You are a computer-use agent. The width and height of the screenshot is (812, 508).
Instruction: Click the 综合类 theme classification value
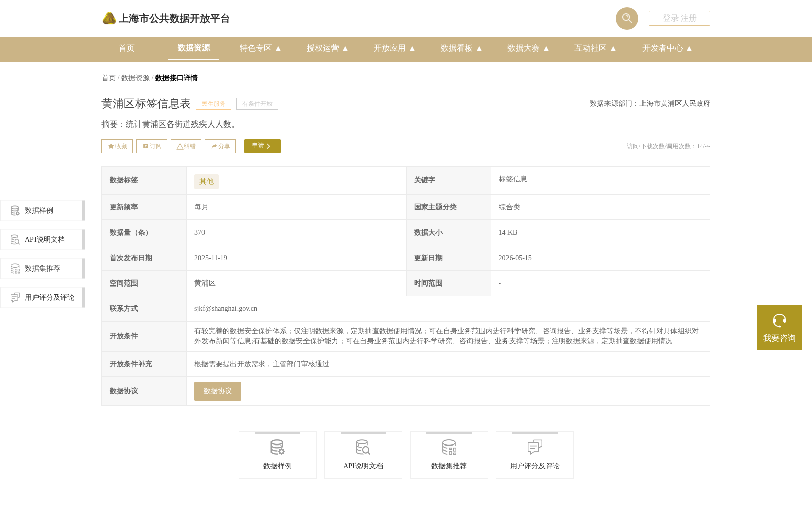click(509, 207)
